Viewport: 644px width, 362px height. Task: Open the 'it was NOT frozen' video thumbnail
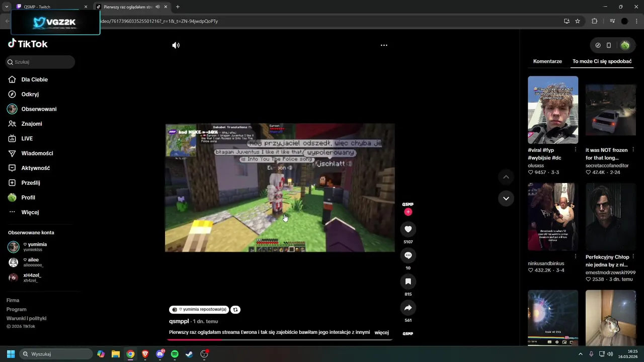(611, 110)
